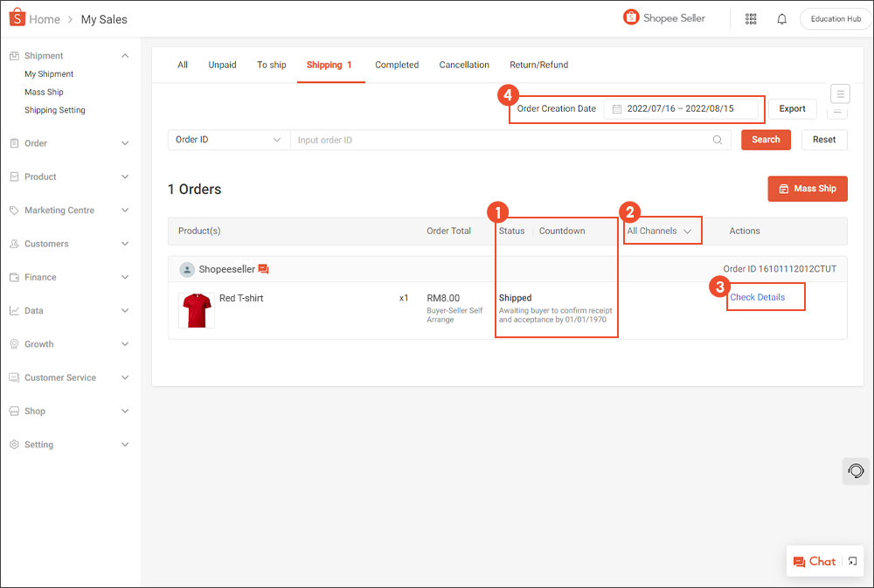Open the Chat widget at bottom right
The height and width of the screenshot is (588, 874).
point(815,562)
